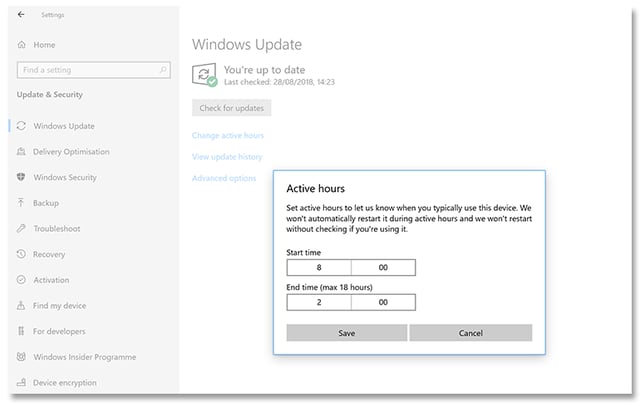Click the Activation checkmark circle icon
The height and width of the screenshot is (407, 640).
pos(21,280)
